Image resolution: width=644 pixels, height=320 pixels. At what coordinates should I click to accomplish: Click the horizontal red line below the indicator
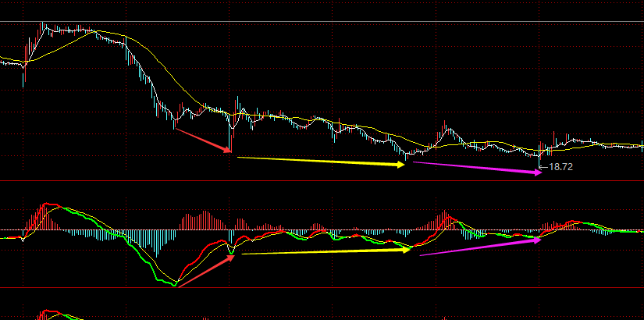322,288
